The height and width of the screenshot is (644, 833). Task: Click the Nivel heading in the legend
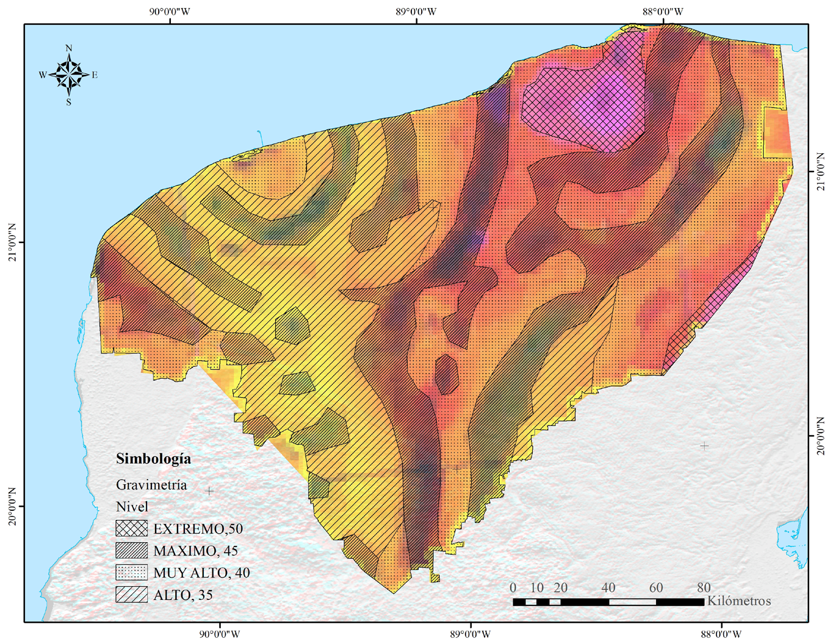coord(132,507)
